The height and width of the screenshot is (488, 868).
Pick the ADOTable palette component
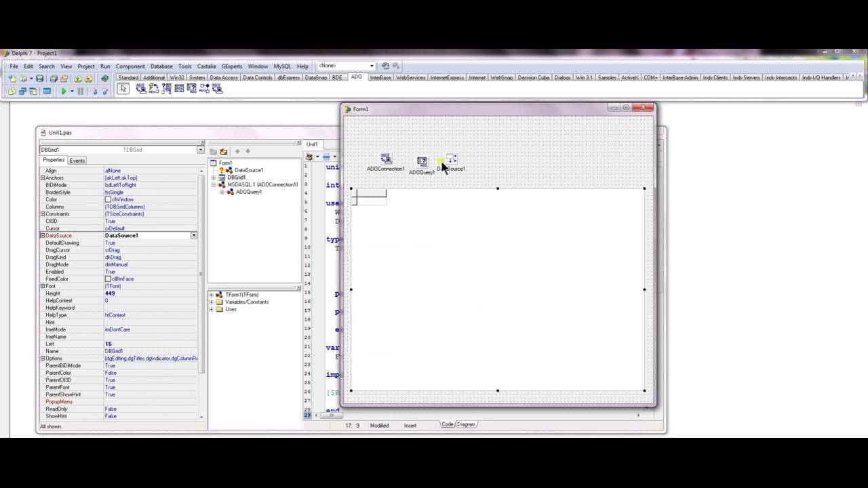pos(179,89)
